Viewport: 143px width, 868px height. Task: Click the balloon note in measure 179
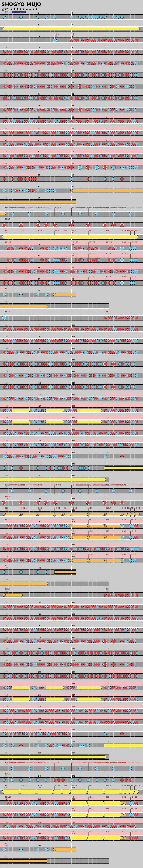[55, 572]
